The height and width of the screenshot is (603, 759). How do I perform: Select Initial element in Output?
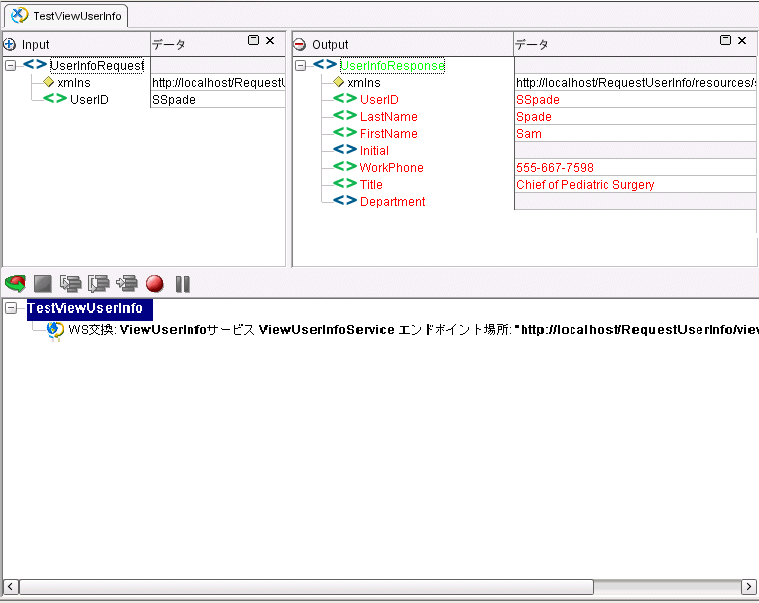pos(374,151)
